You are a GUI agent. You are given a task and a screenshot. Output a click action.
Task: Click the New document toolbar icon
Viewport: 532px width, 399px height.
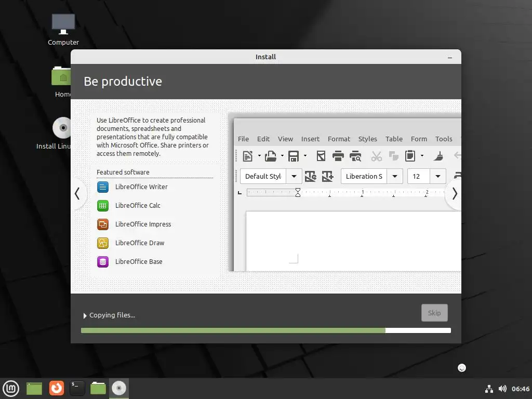[248, 156]
